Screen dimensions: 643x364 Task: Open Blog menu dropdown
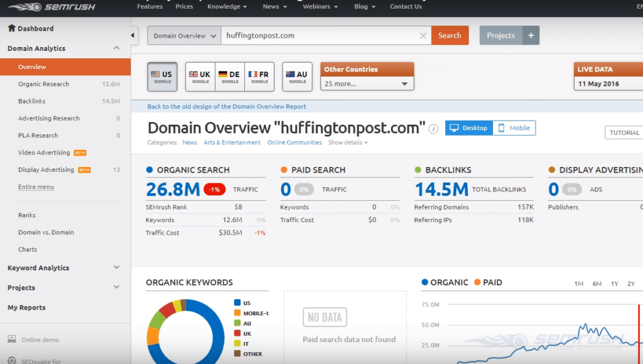click(365, 6)
